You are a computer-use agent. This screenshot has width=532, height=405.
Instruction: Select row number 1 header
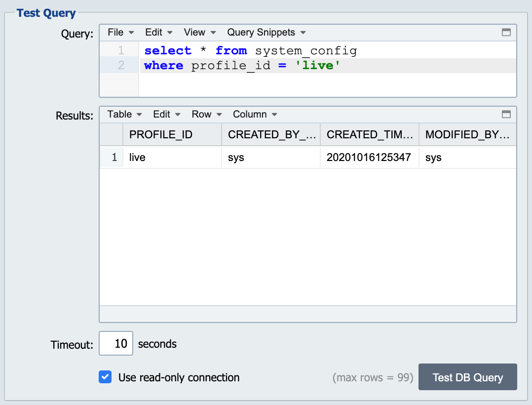point(112,157)
